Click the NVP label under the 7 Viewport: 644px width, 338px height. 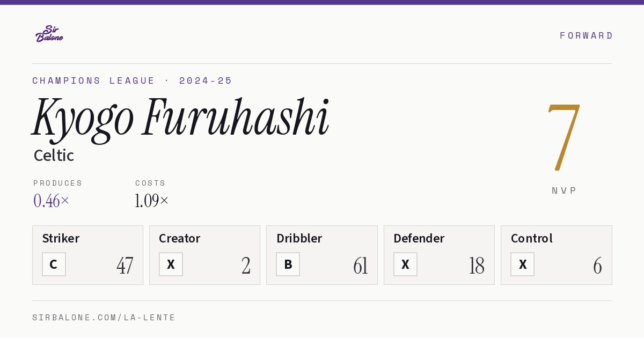pos(564,190)
